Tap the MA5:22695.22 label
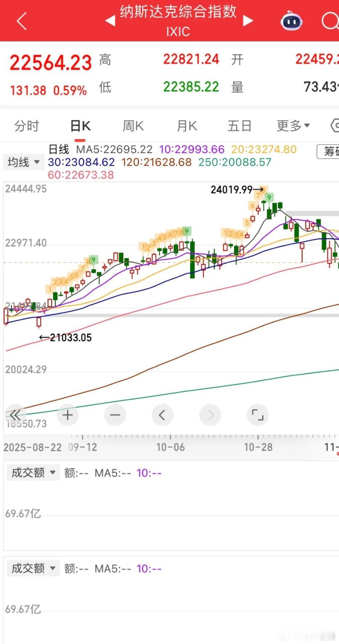 (x=114, y=149)
